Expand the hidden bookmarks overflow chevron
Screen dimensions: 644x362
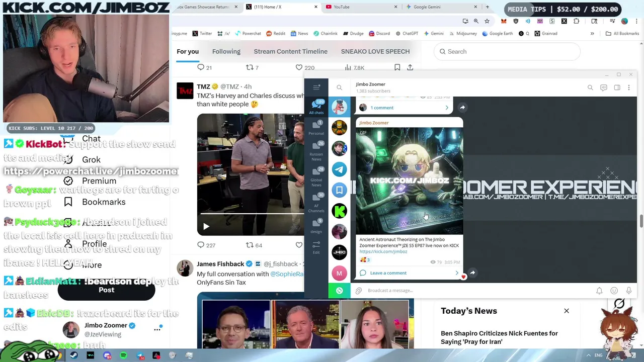592,34
